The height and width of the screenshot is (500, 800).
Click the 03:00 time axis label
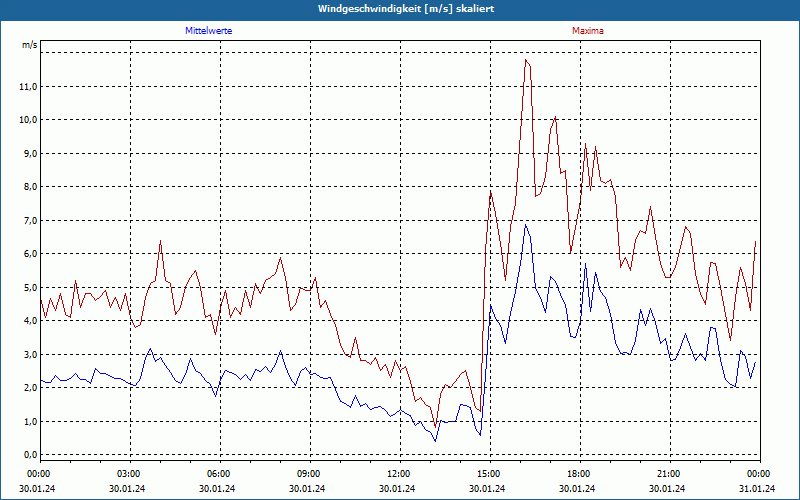click(x=130, y=474)
